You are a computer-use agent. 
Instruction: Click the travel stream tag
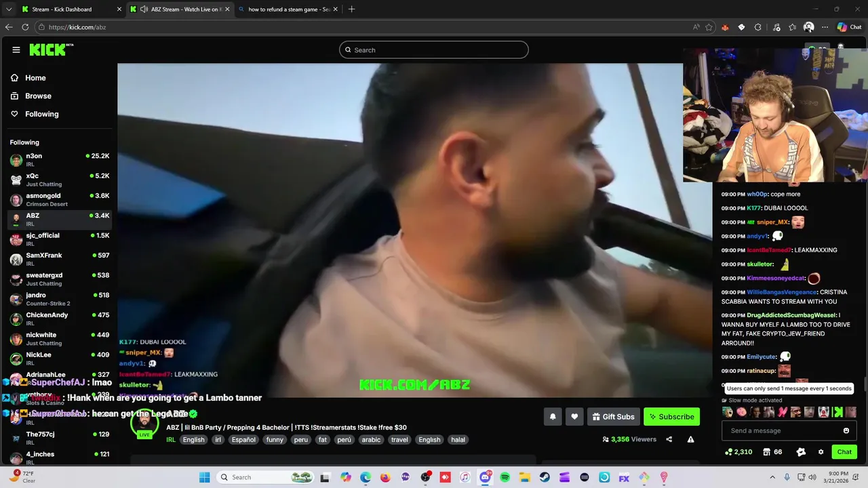[399, 439]
